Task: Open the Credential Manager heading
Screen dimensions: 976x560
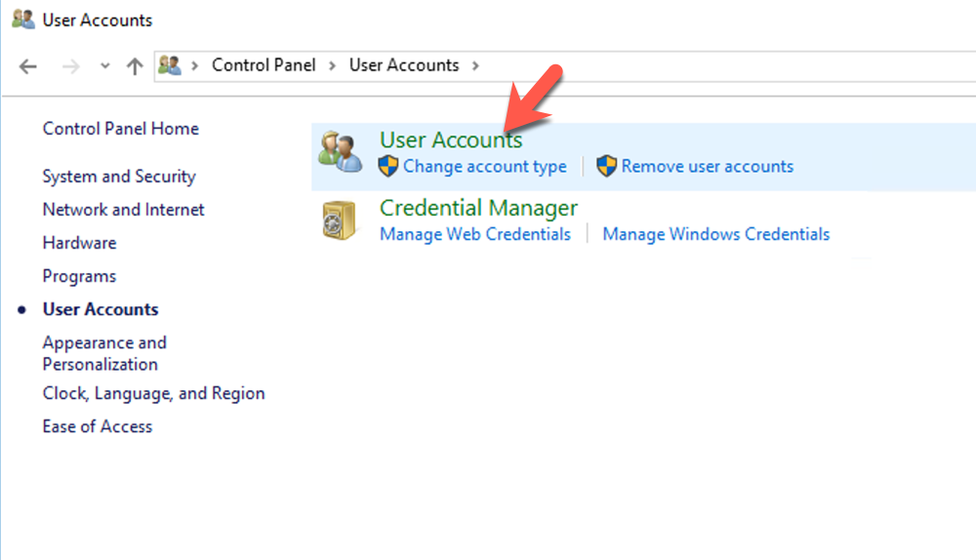Action: [x=478, y=208]
